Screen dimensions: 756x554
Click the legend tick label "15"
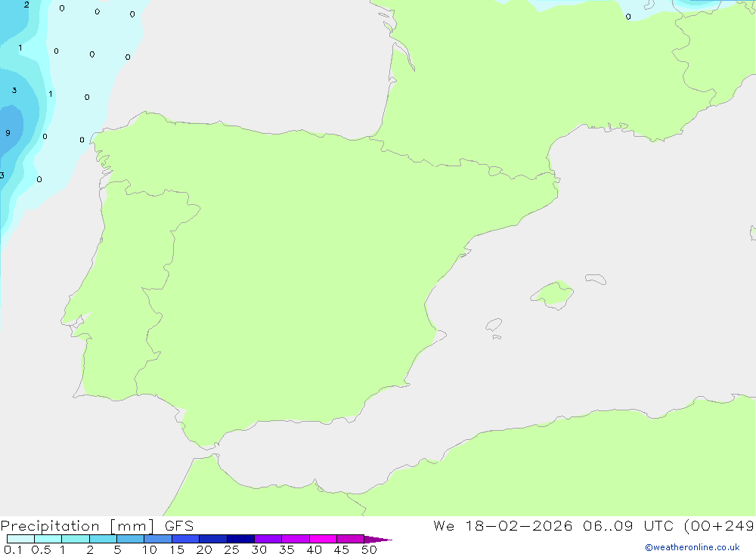(177, 549)
